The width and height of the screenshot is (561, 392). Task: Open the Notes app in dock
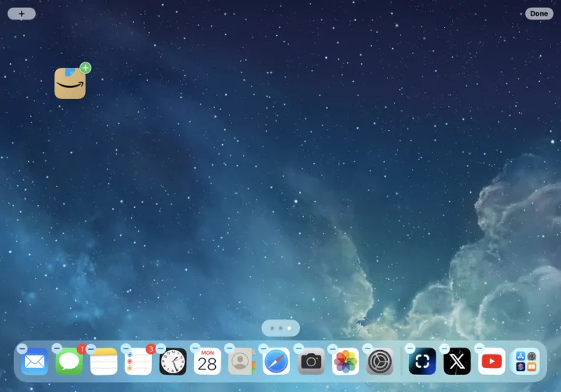tap(104, 362)
